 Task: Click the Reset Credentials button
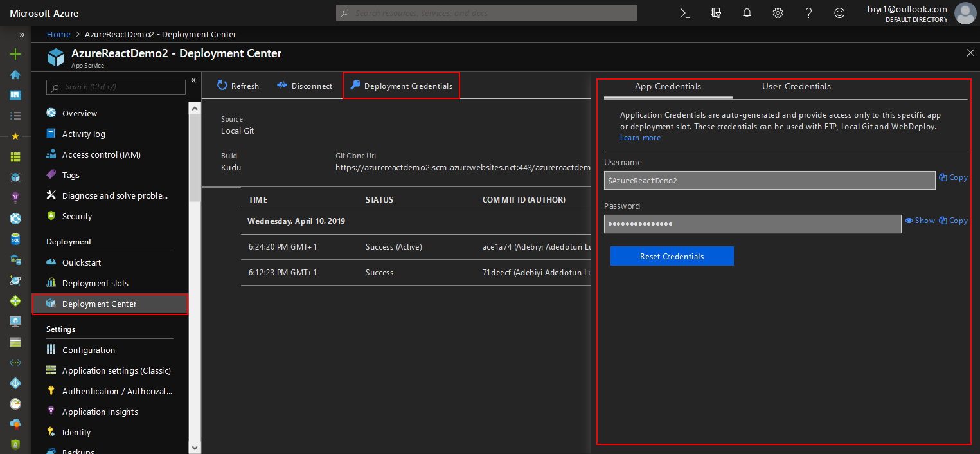(x=672, y=256)
